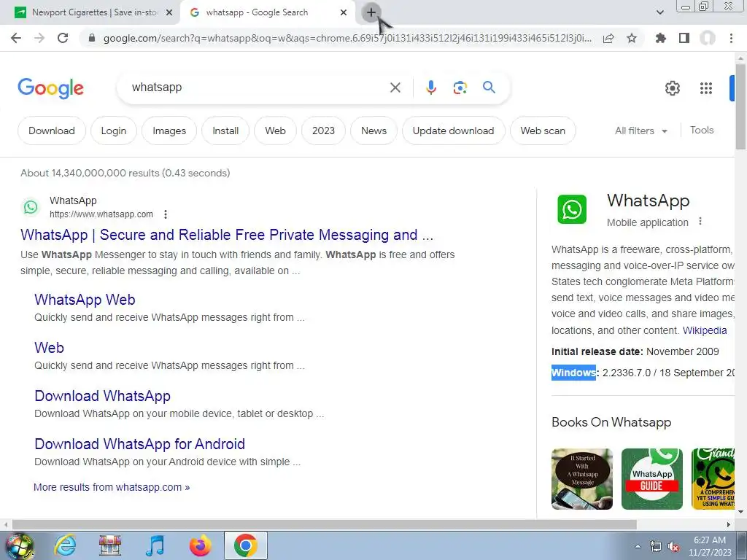This screenshot has height=560, width=747.
Task: Open a new tab with the plus button
Action: coord(371,12)
